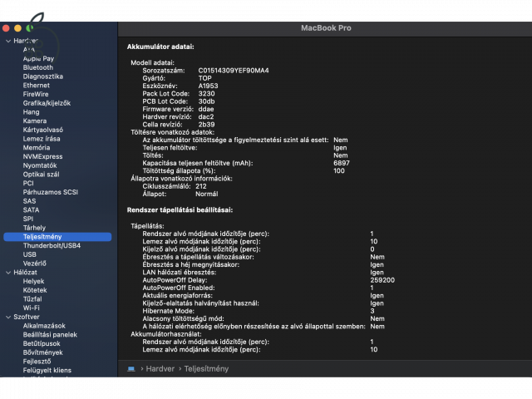Click the Eszköznév value A1953
532x399 pixels.
click(208, 86)
